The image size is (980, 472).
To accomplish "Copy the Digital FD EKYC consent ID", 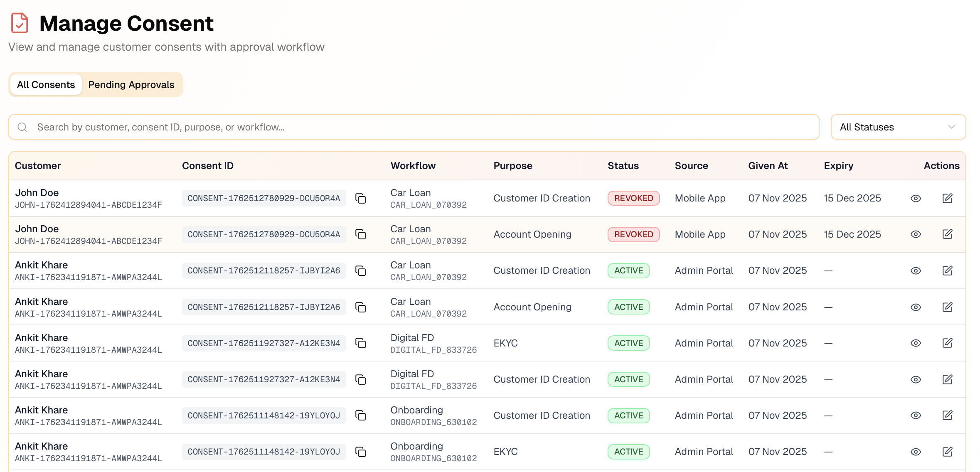I will tap(361, 343).
